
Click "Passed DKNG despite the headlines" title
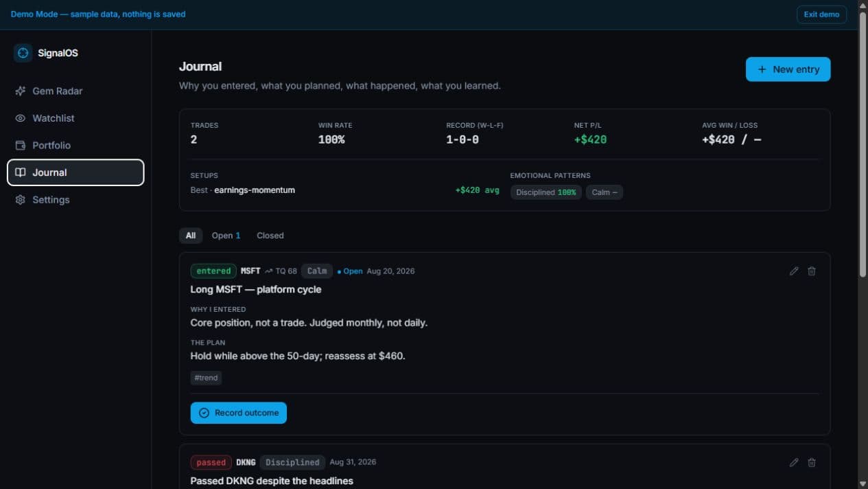click(272, 481)
